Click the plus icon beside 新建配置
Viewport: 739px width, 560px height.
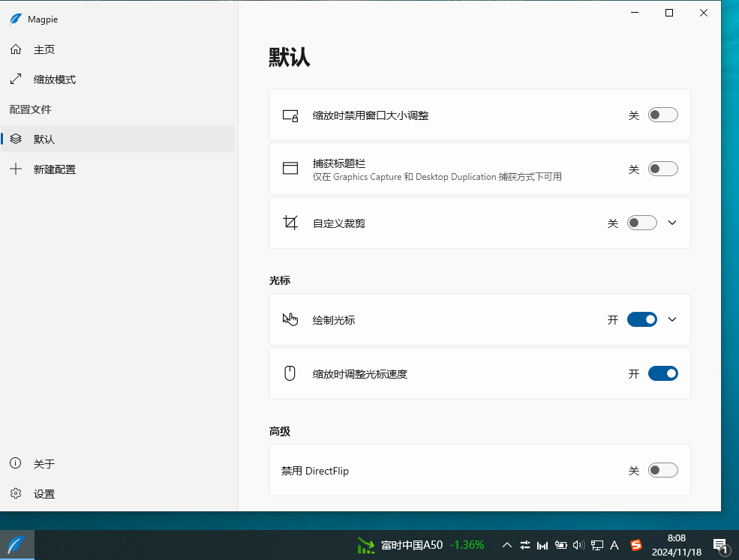tap(16, 169)
